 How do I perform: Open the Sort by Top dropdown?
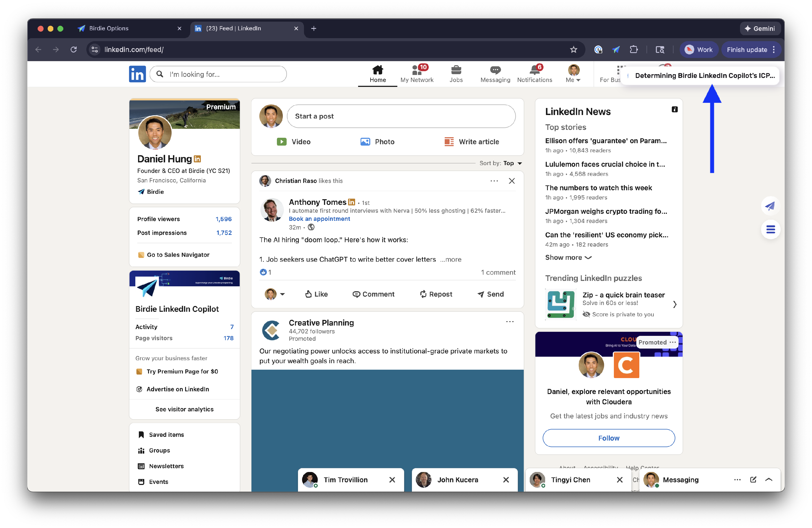tap(511, 163)
